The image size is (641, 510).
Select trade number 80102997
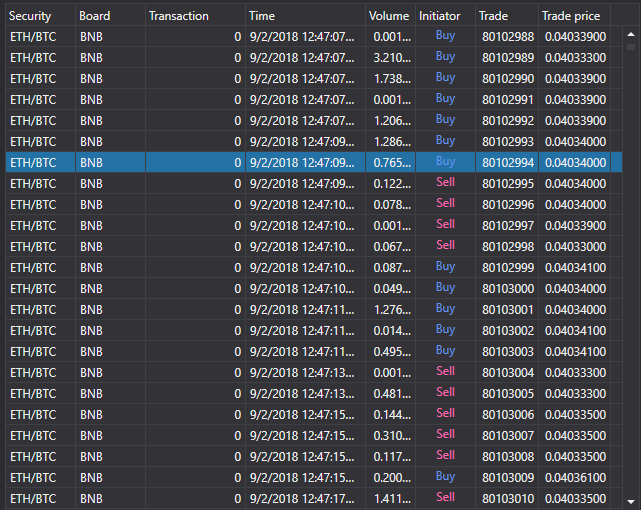(508, 226)
